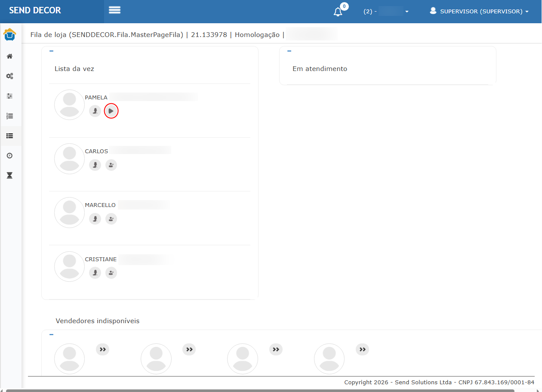Image resolution: width=542 pixels, height=392 pixels.
Task: Click the first action icon under MARCELLO
Action: (95, 219)
